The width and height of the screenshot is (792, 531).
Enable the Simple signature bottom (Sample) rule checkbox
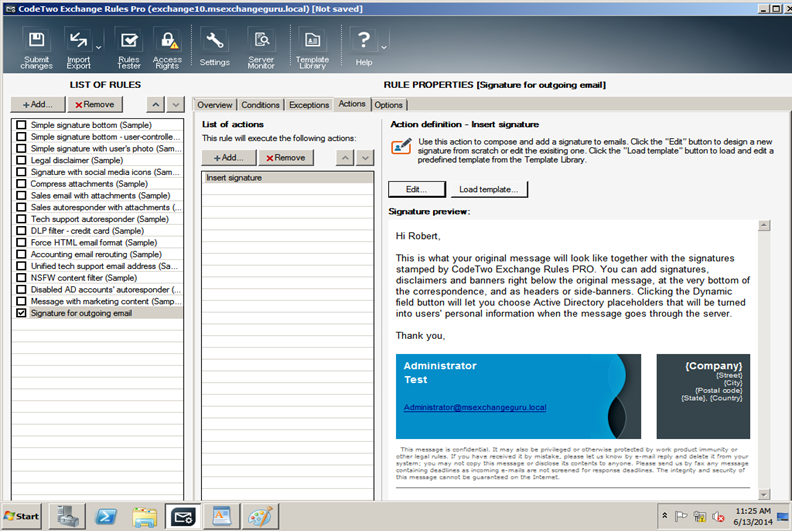coord(21,125)
